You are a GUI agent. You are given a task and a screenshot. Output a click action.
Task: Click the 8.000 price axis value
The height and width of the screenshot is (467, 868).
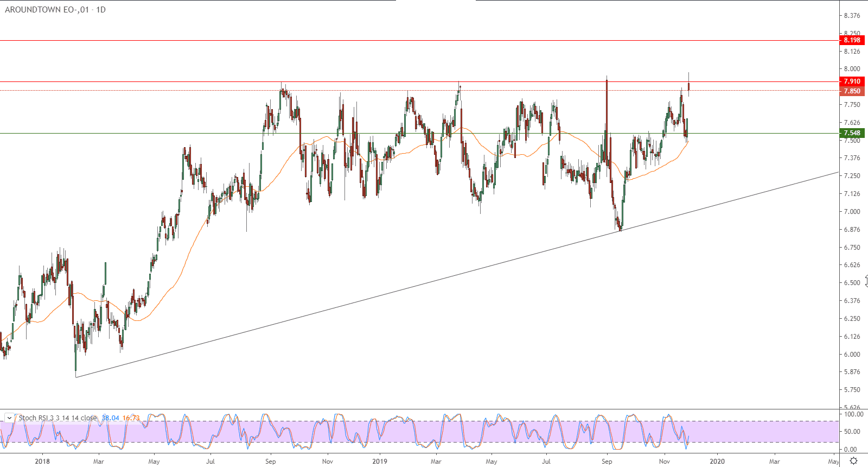pos(852,69)
